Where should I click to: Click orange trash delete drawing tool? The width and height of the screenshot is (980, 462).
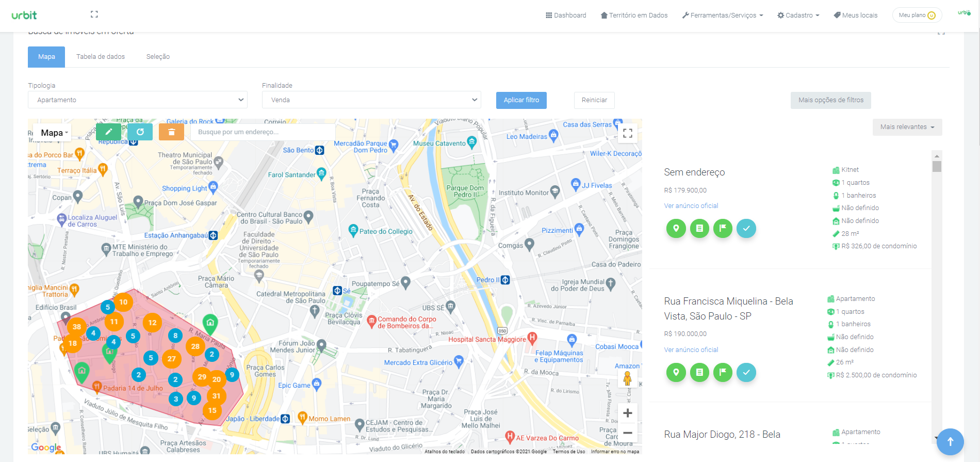(x=172, y=132)
